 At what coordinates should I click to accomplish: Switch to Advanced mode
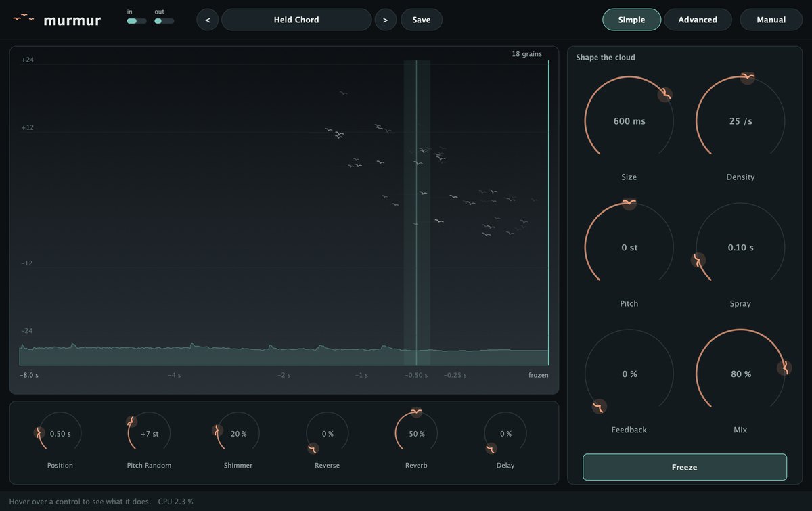[698, 20]
